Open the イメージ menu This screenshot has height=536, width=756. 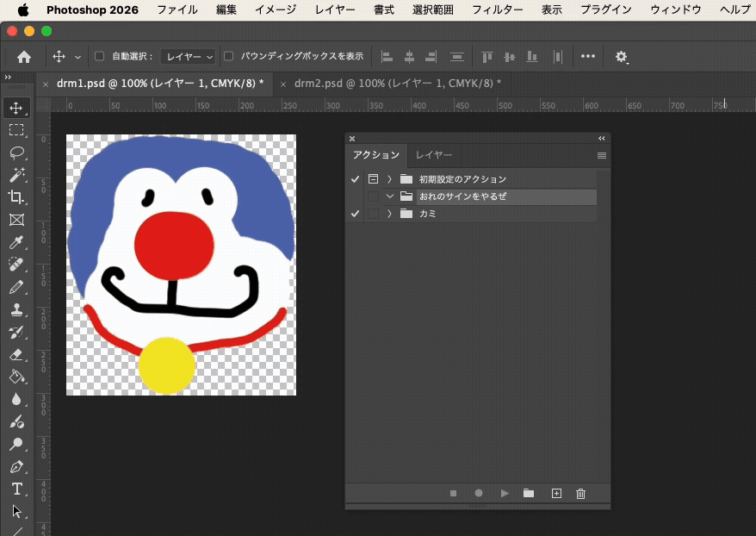click(276, 9)
